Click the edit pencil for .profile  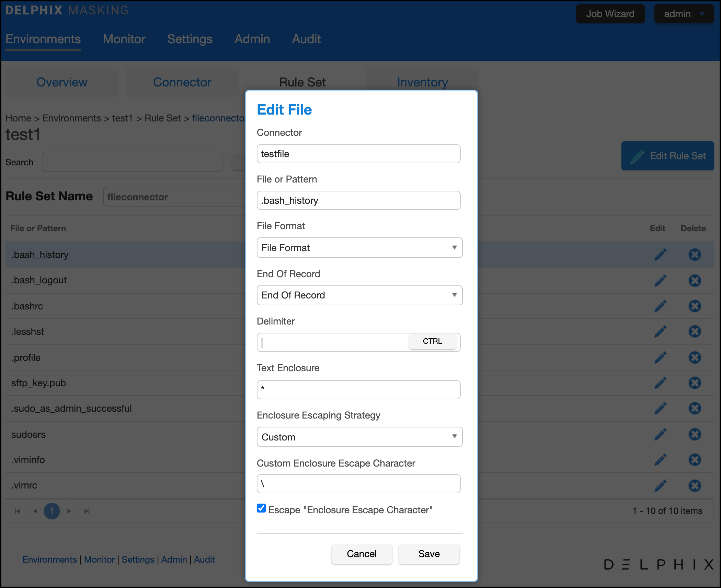pyautogui.click(x=660, y=357)
